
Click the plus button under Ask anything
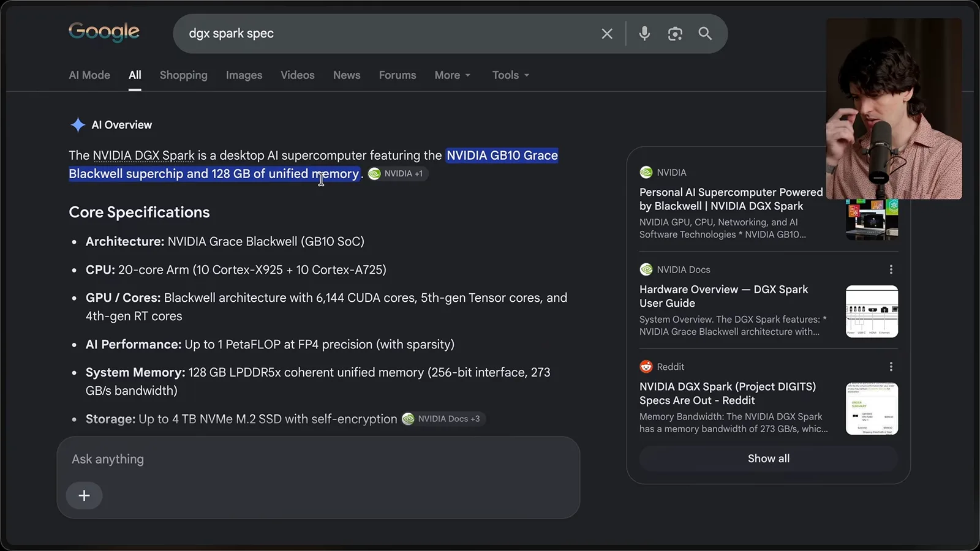[85, 495]
